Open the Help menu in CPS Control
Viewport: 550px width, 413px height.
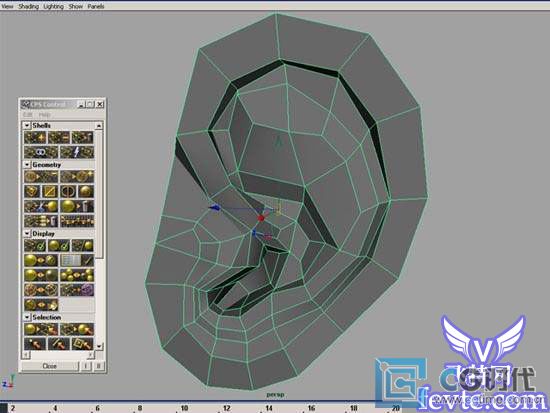tap(45, 115)
